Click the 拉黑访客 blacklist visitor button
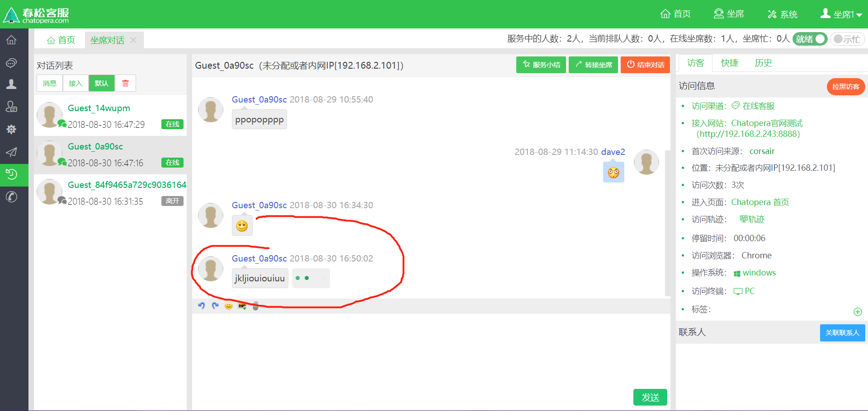The height and width of the screenshot is (411, 868). (x=846, y=86)
